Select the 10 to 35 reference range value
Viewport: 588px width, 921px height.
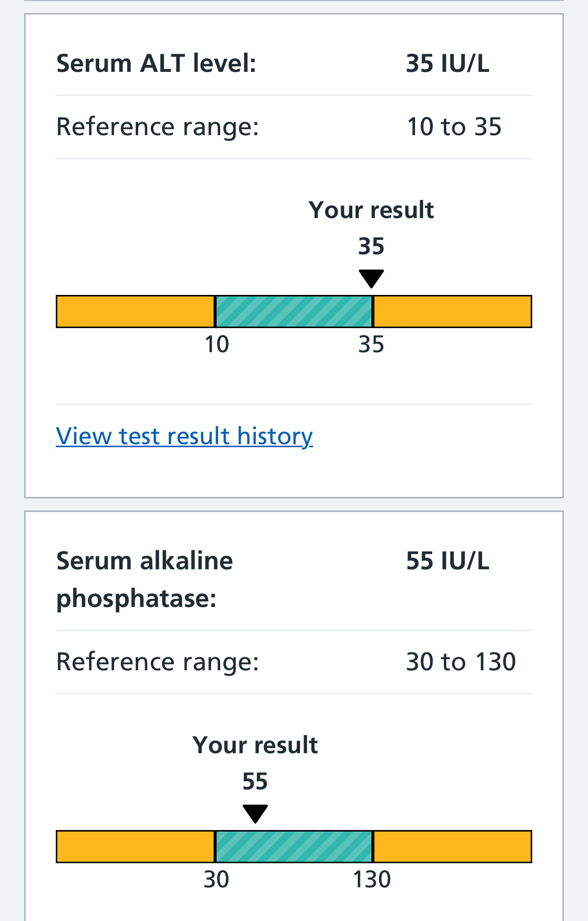pyautogui.click(x=454, y=127)
